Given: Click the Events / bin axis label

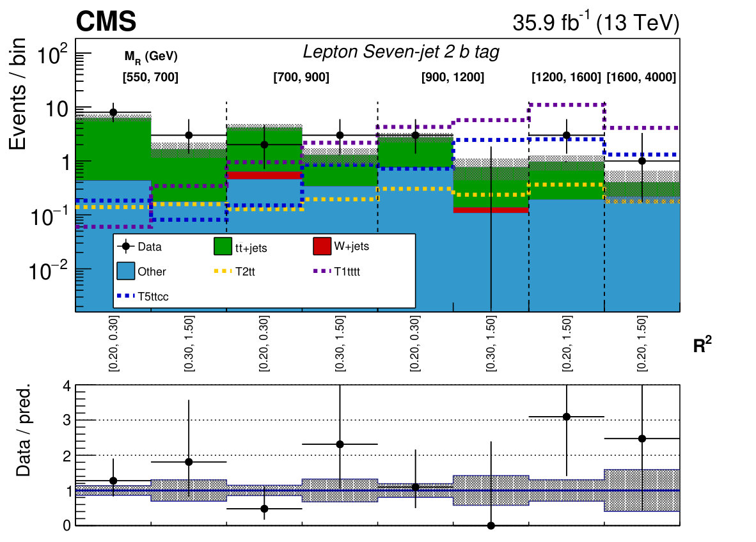Looking at the screenshot, I should 17,94.
